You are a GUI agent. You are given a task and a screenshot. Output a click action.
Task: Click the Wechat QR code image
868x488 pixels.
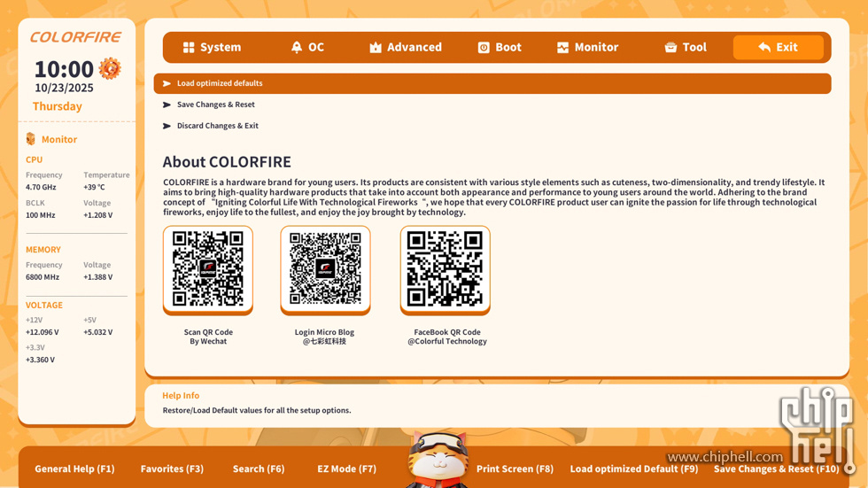pyautogui.click(x=208, y=268)
